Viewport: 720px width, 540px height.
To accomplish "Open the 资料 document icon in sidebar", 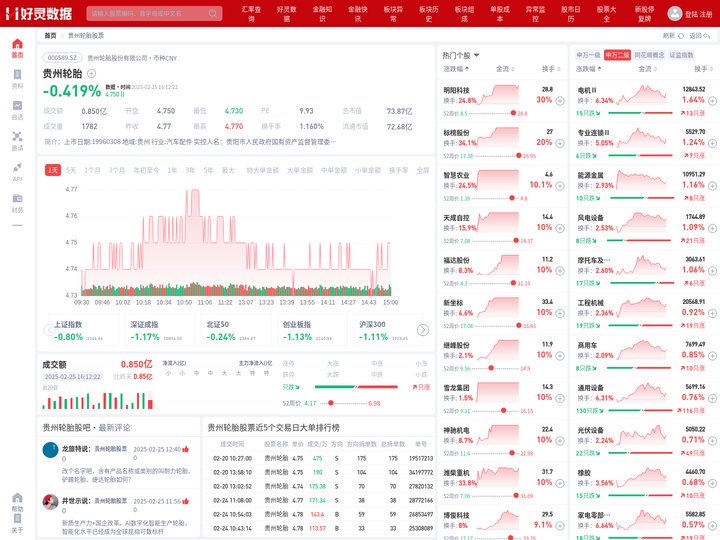I will [17, 75].
